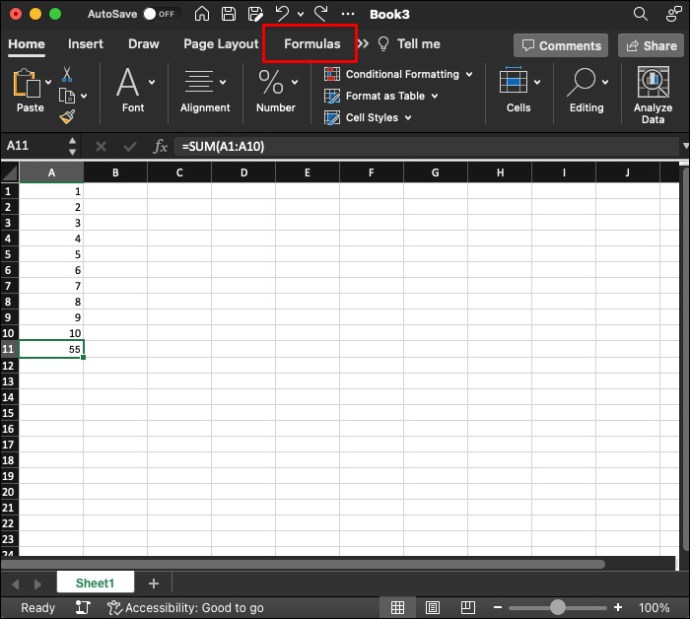Select column A header

[x=51, y=172]
